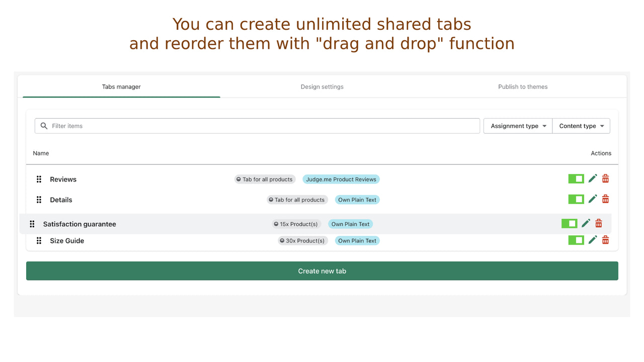644x362 pixels.
Task: Edit the Reviews tab using pencil icon
Action: [x=593, y=178]
